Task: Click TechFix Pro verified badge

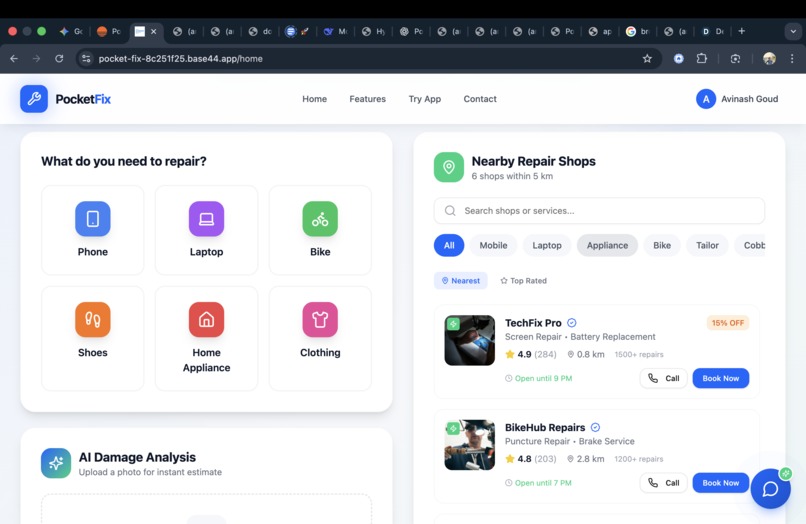Action: tap(572, 323)
